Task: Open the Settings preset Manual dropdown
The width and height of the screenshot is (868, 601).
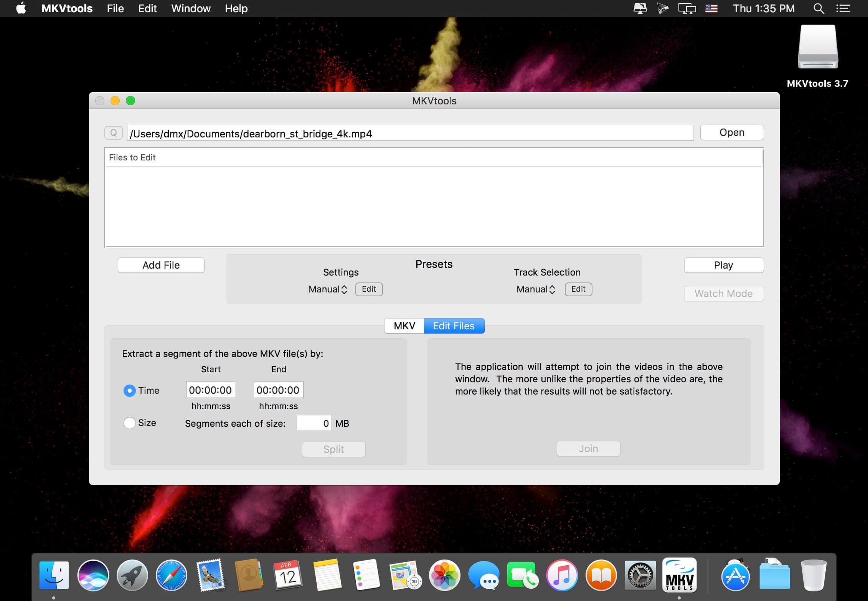Action: pyautogui.click(x=327, y=289)
